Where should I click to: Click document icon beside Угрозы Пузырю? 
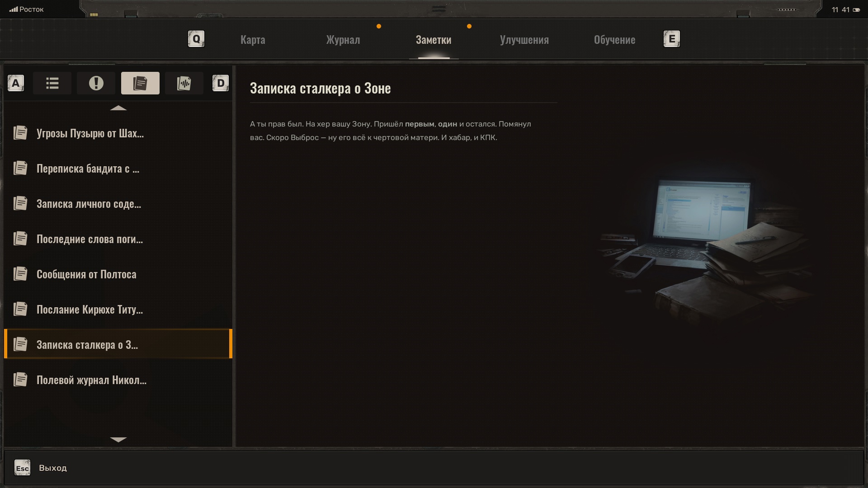click(x=20, y=133)
